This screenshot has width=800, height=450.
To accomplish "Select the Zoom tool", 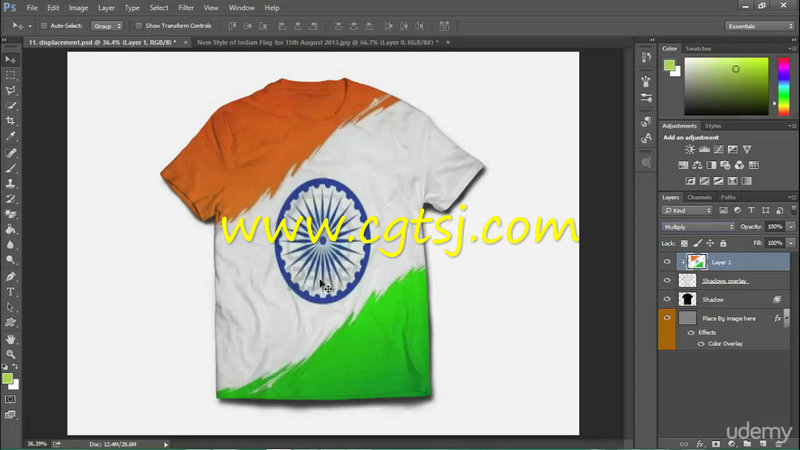I will [x=10, y=354].
